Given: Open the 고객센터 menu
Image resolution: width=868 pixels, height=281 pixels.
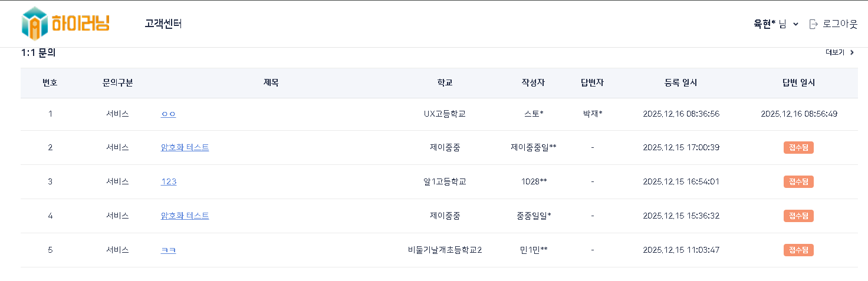Looking at the screenshot, I should 163,24.
